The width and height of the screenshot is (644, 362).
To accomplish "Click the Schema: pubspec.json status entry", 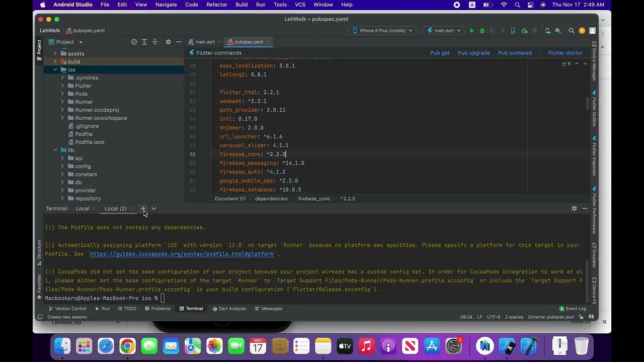I will (x=551, y=317).
